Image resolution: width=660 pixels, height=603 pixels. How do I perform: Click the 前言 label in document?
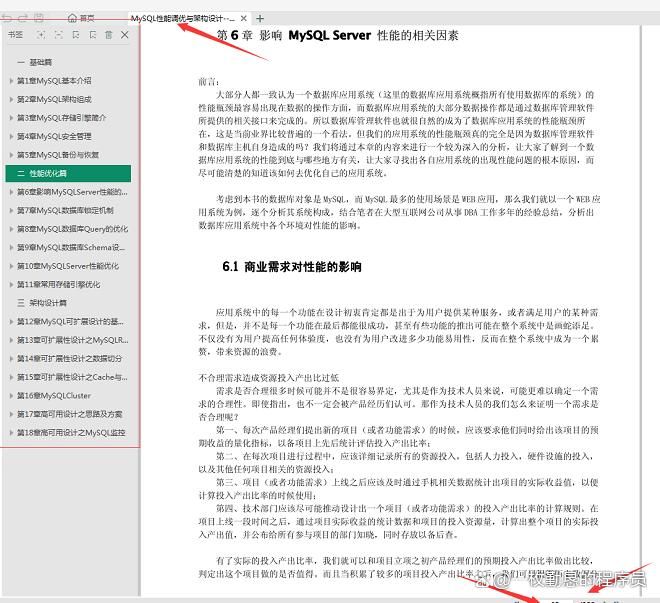(209, 82)
